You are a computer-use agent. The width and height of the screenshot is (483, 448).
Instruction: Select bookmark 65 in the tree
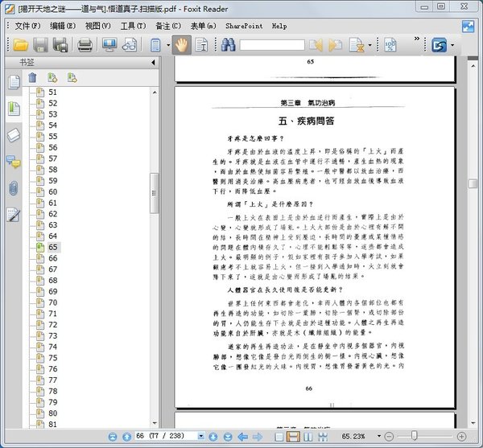53,247
